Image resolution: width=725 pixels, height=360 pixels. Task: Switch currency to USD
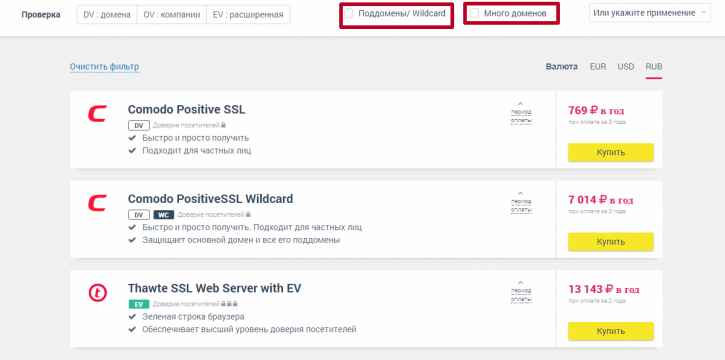(x=626, y=67)
